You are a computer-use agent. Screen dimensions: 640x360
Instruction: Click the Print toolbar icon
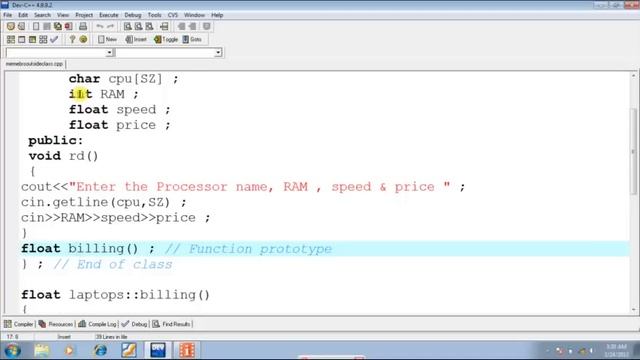pos(83,27)
